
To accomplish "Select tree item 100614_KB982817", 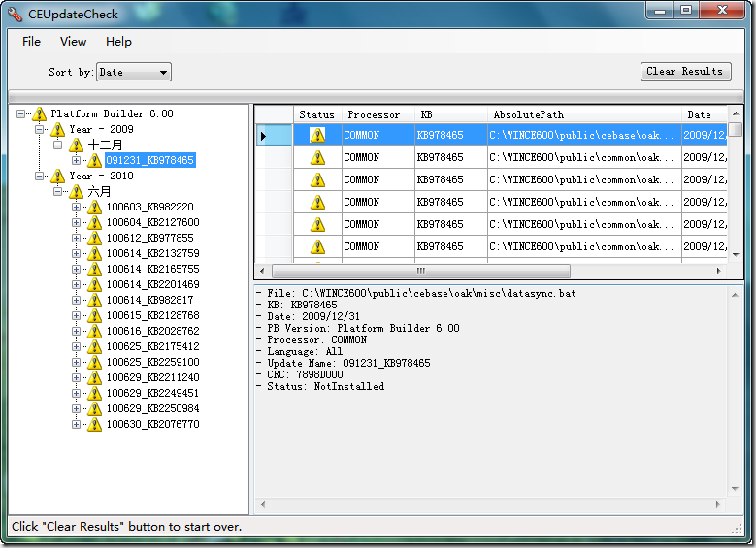I will pyautogui.click(x=150, y=301).
